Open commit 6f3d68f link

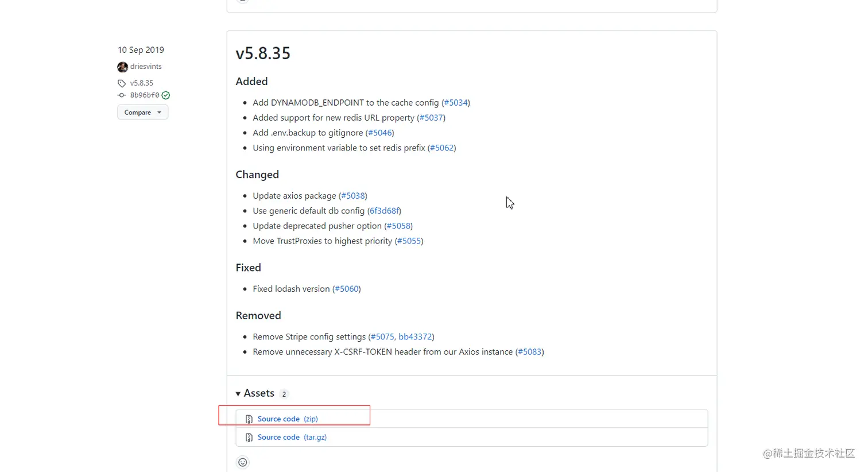[384, 211]
